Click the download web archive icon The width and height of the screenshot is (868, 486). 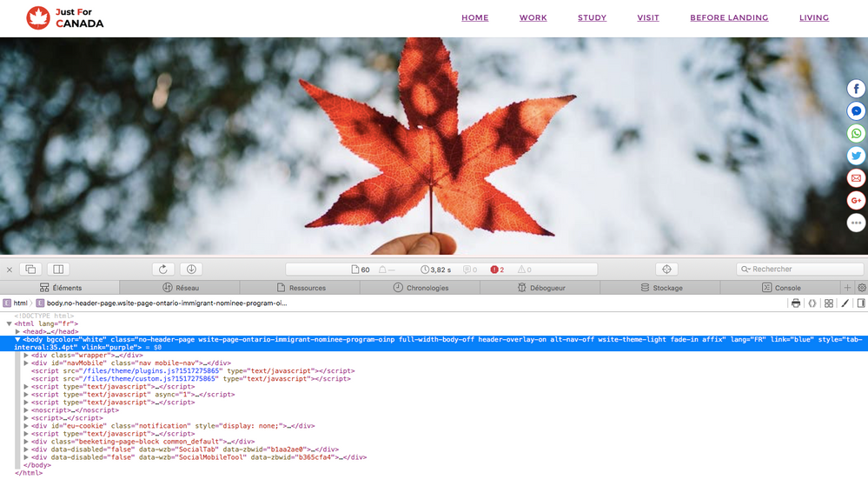pos(192,270)
